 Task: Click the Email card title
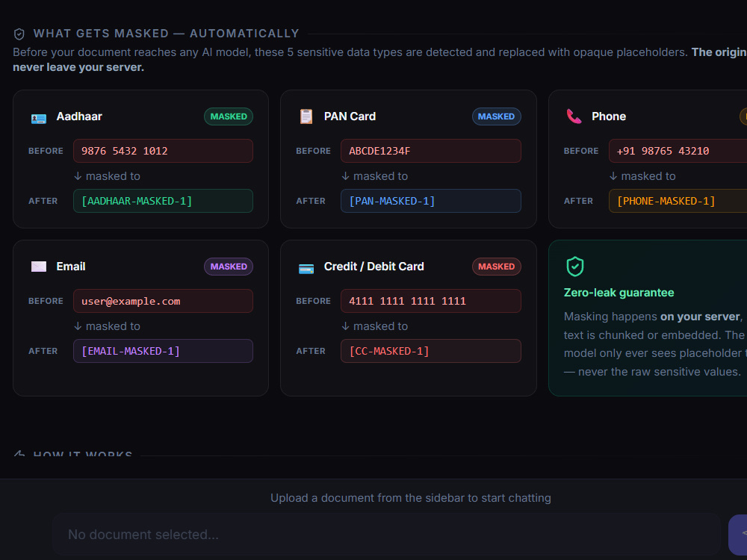71,267
